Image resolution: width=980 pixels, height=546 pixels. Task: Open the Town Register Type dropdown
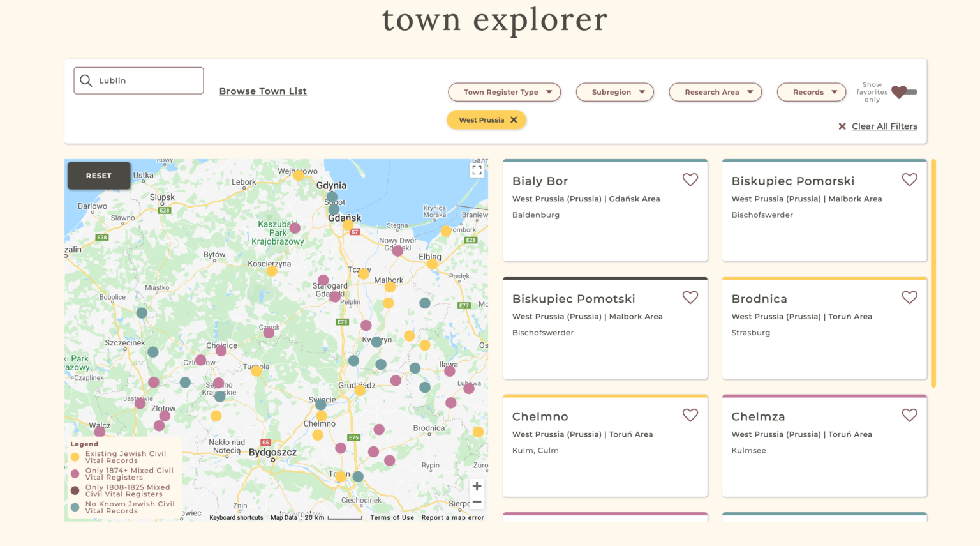tap(504, 92)
